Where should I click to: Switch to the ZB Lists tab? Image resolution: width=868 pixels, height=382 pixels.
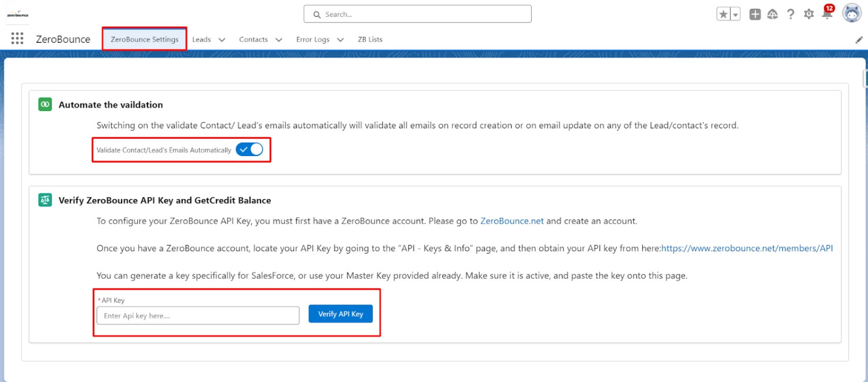tap(370, 39)
